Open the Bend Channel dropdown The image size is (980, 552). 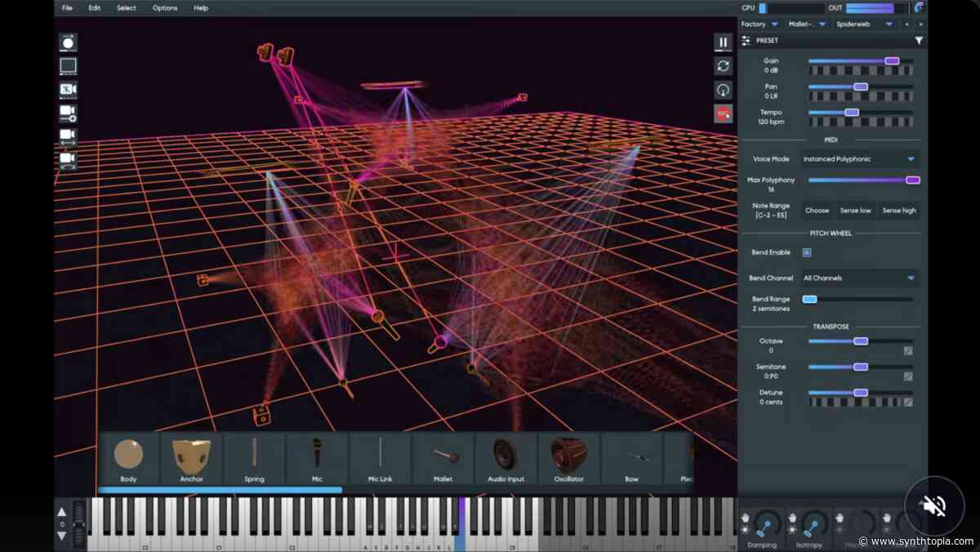click(860, 278)
